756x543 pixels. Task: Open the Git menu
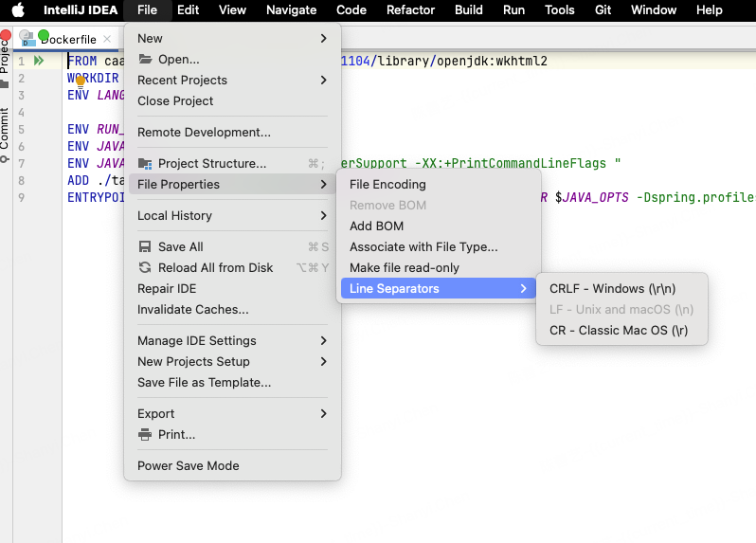click(603, 9)
